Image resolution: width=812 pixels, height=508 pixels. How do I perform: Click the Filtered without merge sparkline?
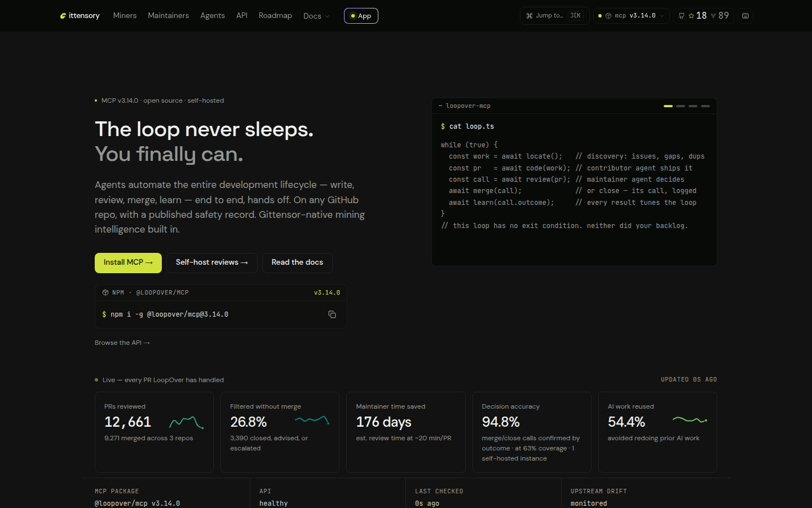[x=312, y=420]
